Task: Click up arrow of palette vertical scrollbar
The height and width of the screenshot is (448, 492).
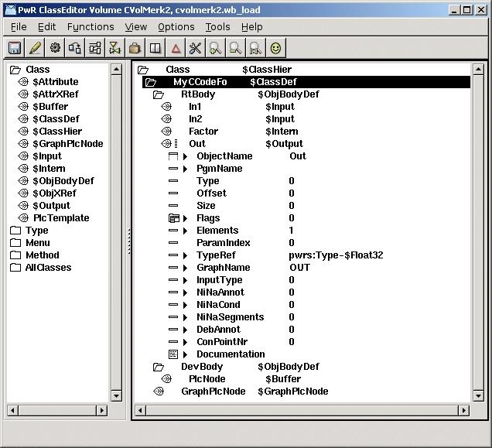Action: 116,70
